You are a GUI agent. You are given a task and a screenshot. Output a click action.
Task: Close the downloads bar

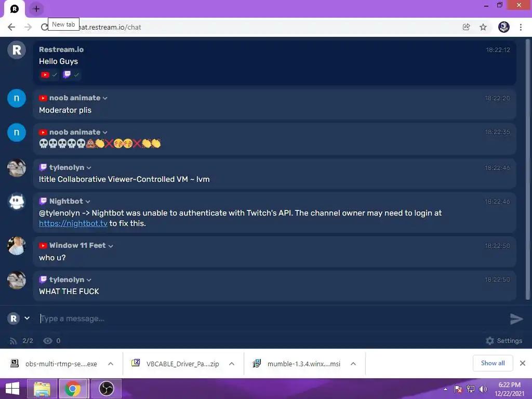click(523, 363)
